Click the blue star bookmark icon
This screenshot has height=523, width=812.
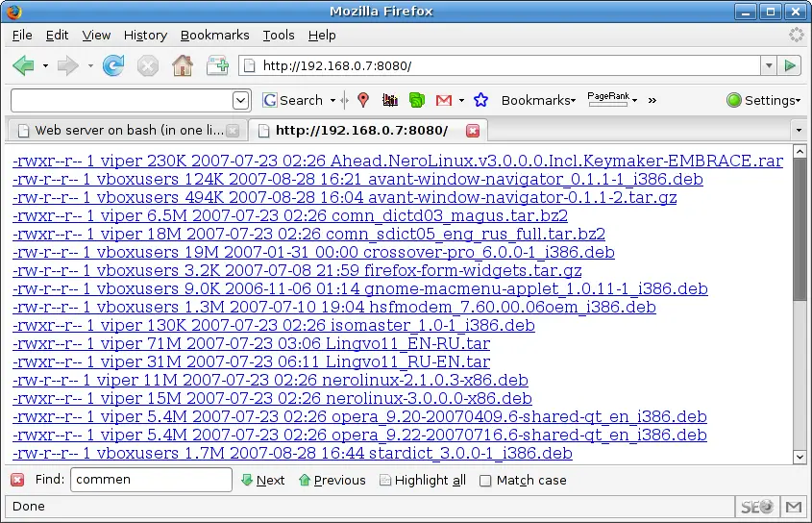[480, 100]
